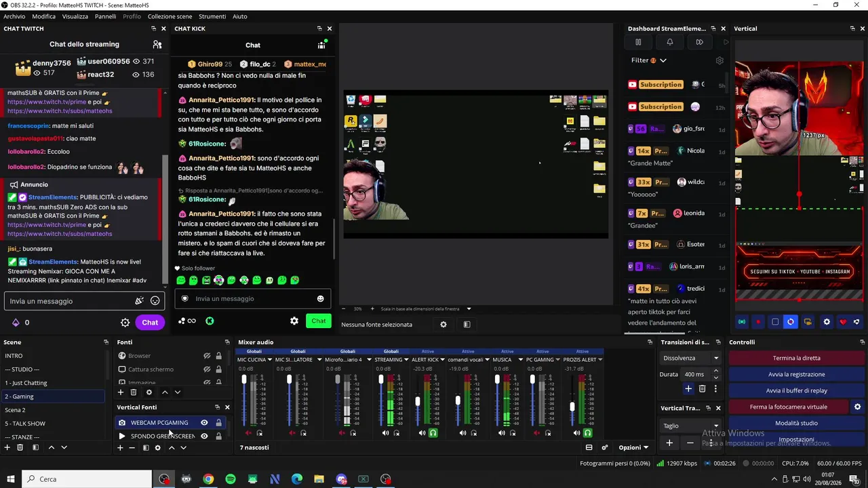Open the Opzioni mixer dropdown
This screenshot has width=868, height=488.
coord(633,447)
